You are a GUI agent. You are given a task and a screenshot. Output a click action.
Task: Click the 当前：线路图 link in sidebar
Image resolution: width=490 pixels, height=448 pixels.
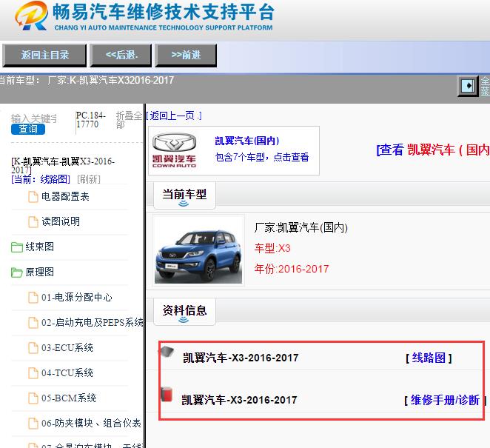[41, 179]
